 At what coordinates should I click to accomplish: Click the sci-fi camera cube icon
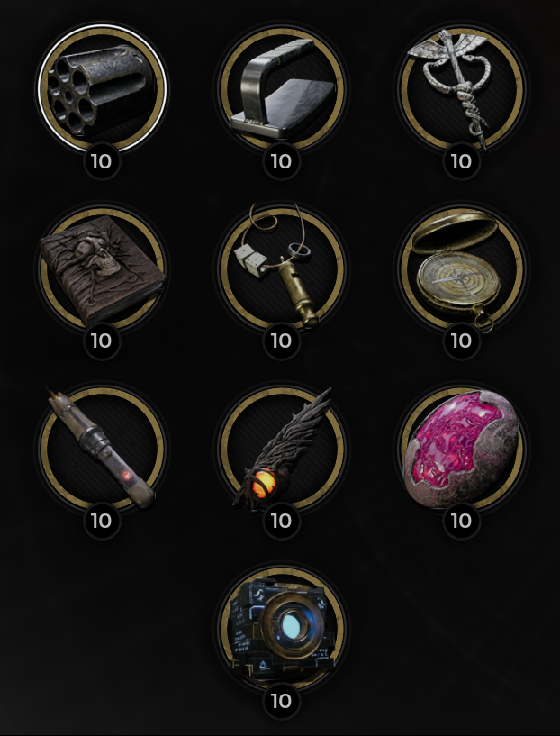point(282,628)
